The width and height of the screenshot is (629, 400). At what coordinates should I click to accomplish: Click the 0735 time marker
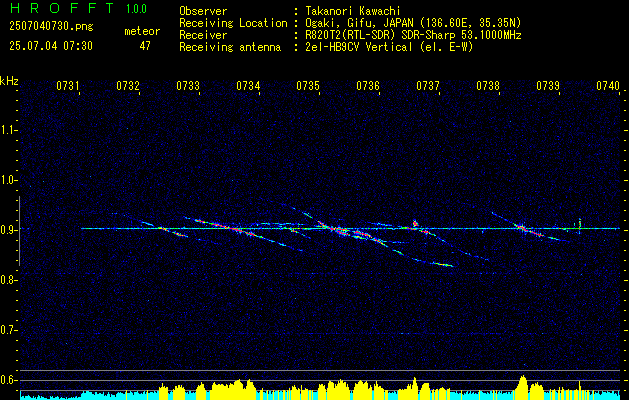coord(308,86)
